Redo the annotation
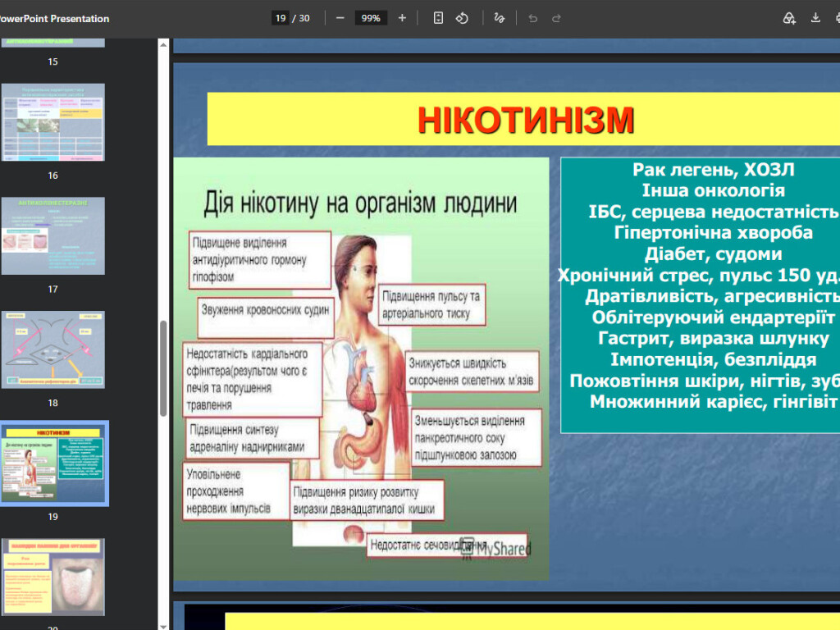Screen dimensions: 840x630 (x=556, y=18)
